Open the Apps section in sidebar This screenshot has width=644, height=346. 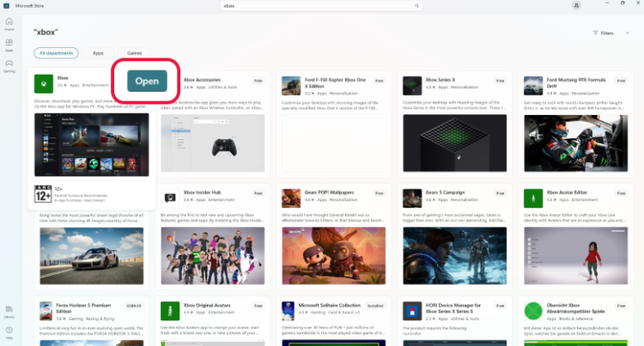(9, 46)
